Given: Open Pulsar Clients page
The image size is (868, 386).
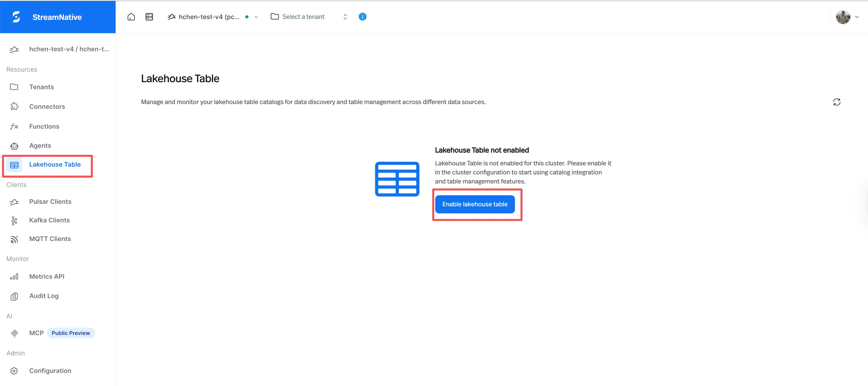Looking at the screenshot, I should click(x=50, y=202).
